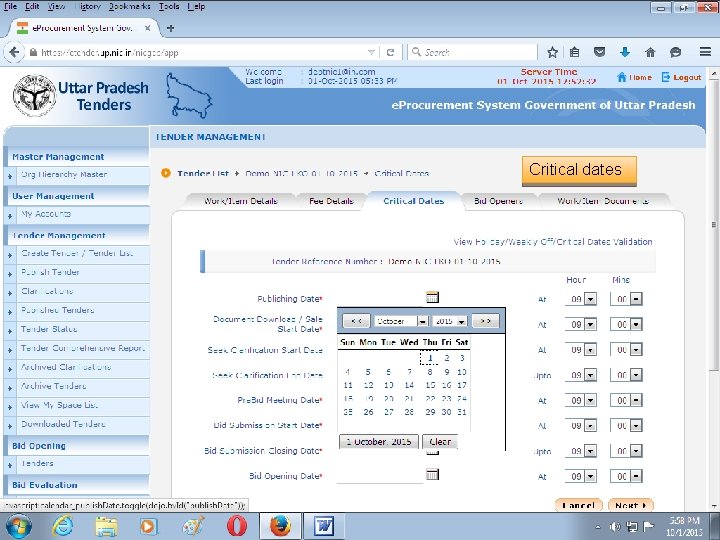
Task: Open the Publishing Date hour dropdown
Action: [581, 299]
